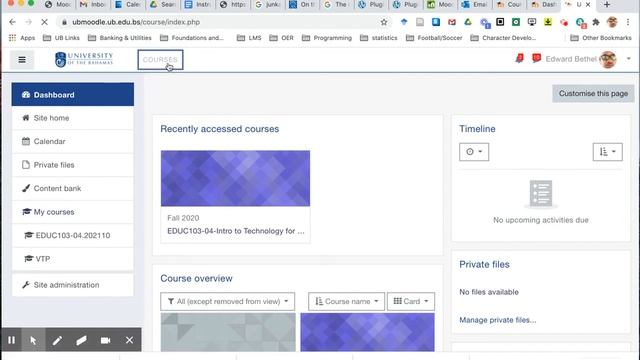Open the Card display view dropdown
This screenshot has width=640, height=360.
click(411, 301)
